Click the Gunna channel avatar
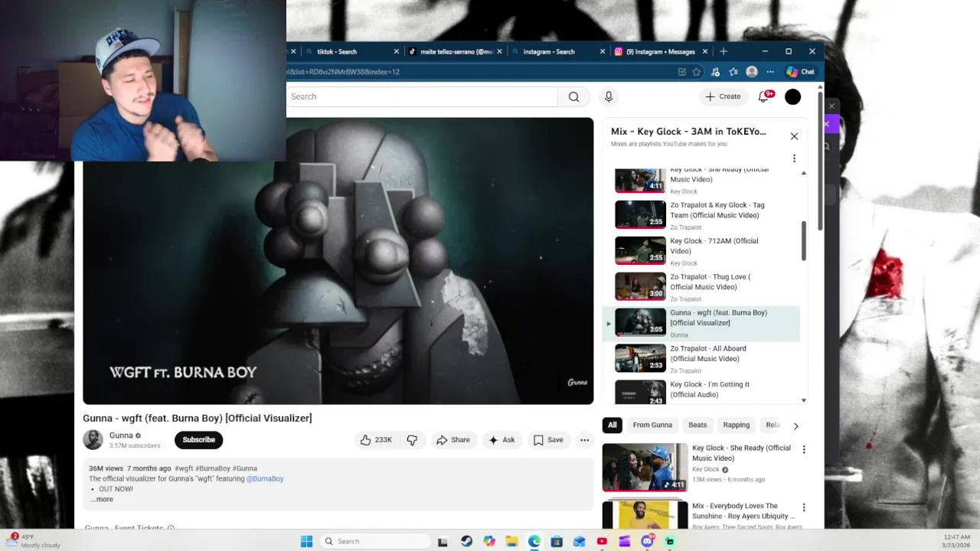Viewport: 980px width, 551px height. (x=93, y=440)
